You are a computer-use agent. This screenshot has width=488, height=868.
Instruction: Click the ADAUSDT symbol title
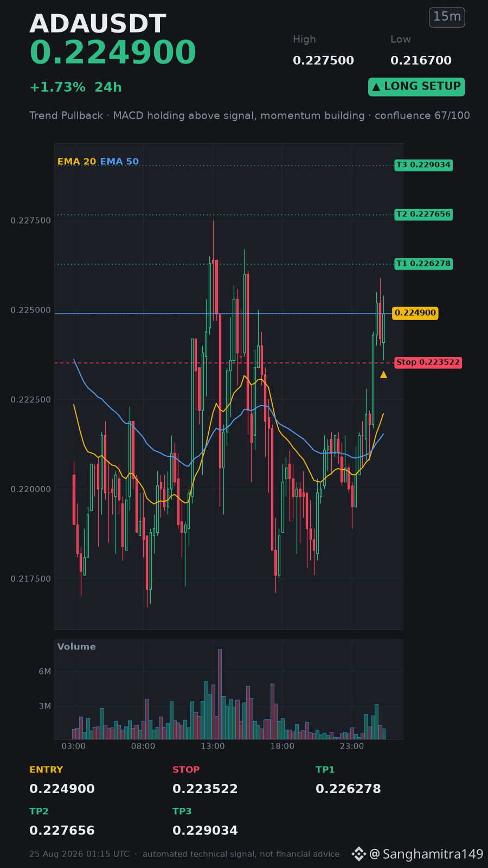pyautogui.click(x=98, y=24)
